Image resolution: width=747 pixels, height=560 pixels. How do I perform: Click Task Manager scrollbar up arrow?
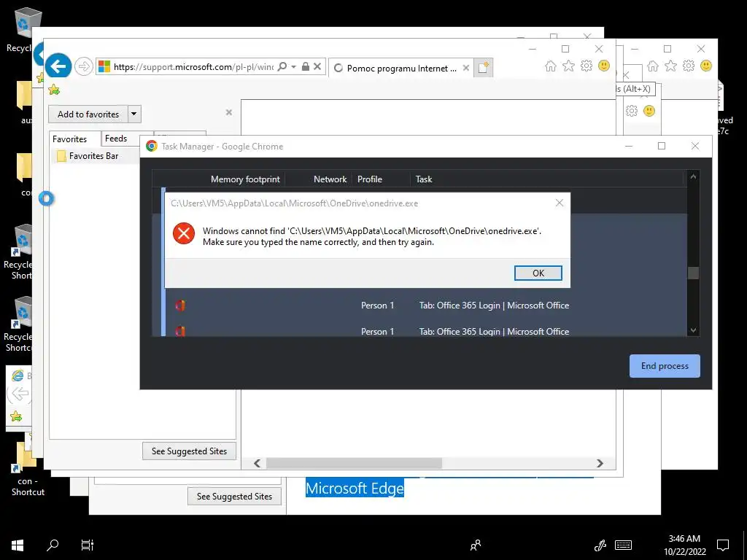[x=693, y=176]
